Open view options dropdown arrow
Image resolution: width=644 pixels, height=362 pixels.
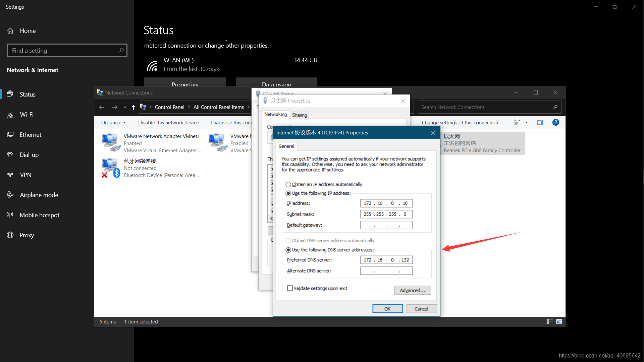pyautogui.click(x=526, y=122)
